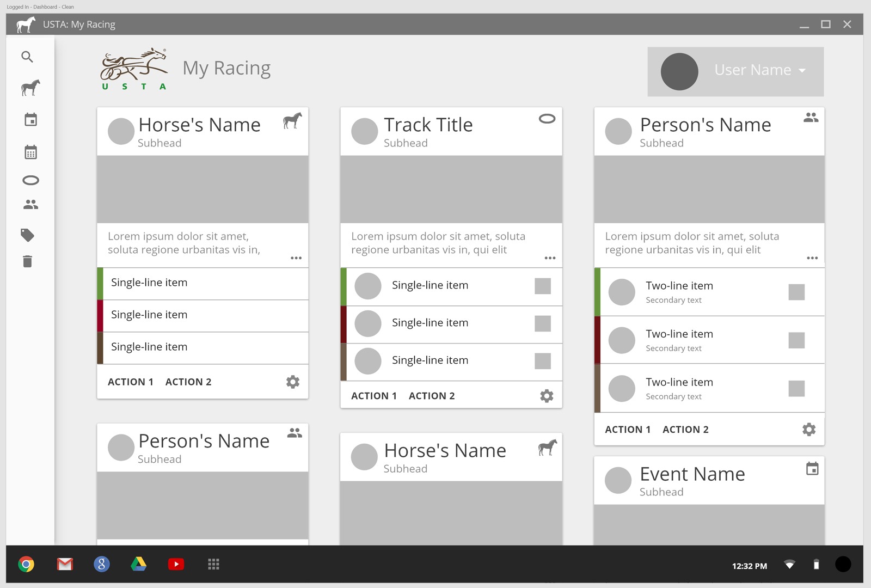Open the horse section from the sidebar

click(30, 88)
